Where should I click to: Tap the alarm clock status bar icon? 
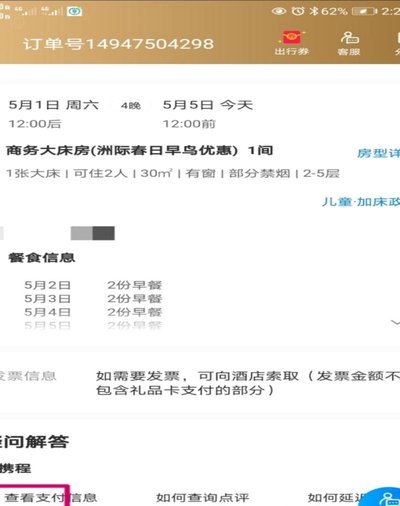298,11
